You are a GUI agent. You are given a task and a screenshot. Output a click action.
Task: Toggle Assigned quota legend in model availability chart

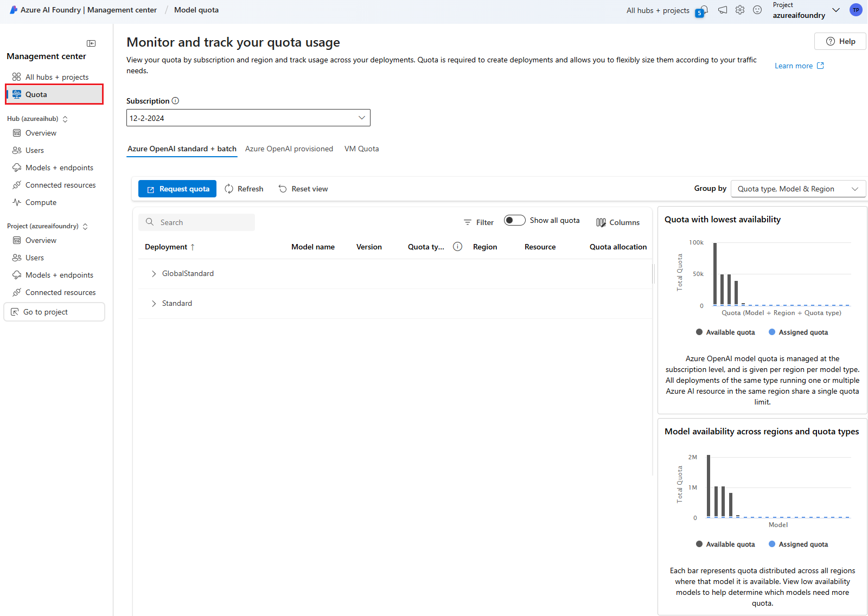[x=799, y=544]
